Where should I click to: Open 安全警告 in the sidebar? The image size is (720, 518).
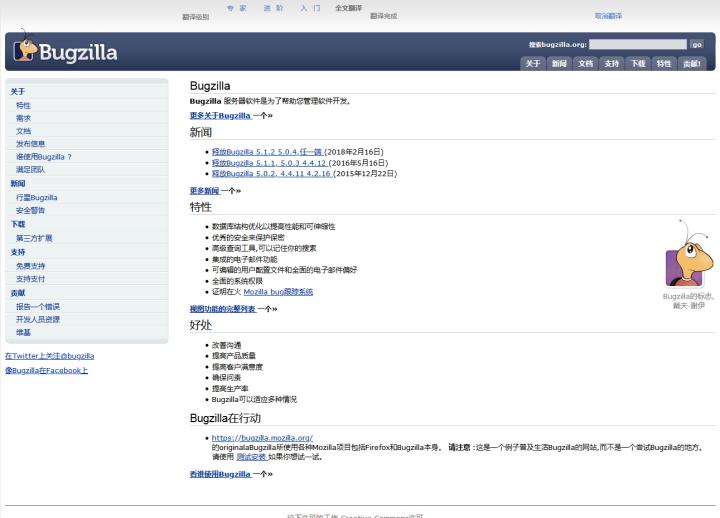31,210
